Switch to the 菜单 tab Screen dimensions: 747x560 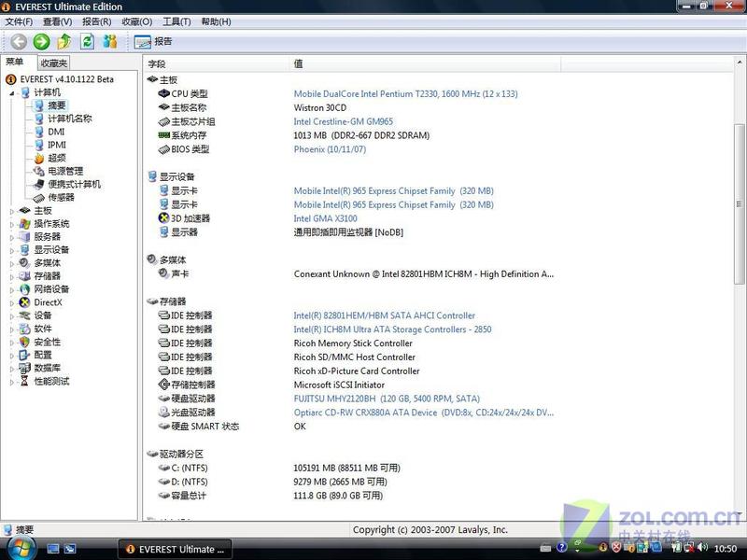pyautogui.click(x=15, y=62)
